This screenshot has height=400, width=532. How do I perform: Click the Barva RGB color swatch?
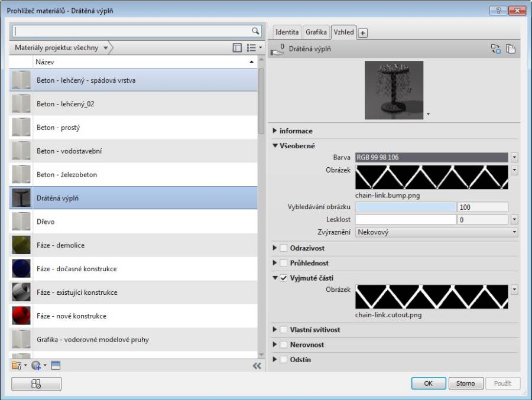pos(431,157)
